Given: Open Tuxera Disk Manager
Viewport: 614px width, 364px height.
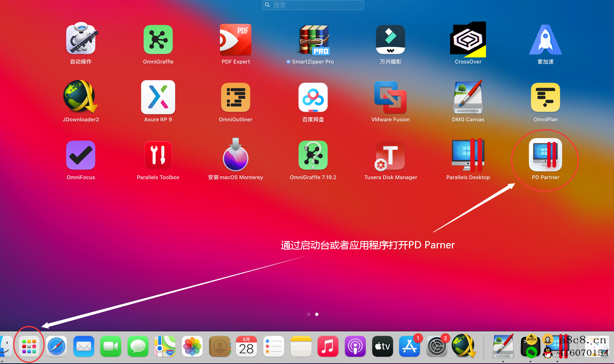Looking at the screenshot, I should tap(391, 156).
